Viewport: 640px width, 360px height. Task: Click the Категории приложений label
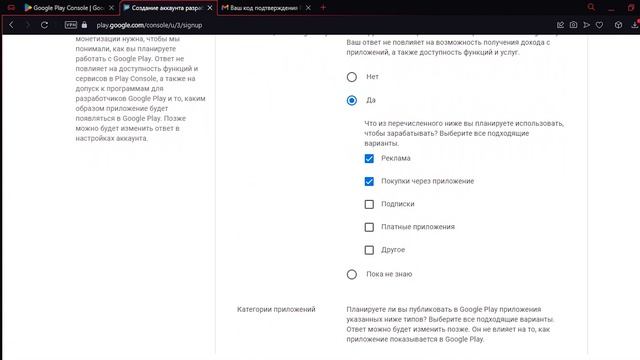pyautogui.click(x=276, y=309)
